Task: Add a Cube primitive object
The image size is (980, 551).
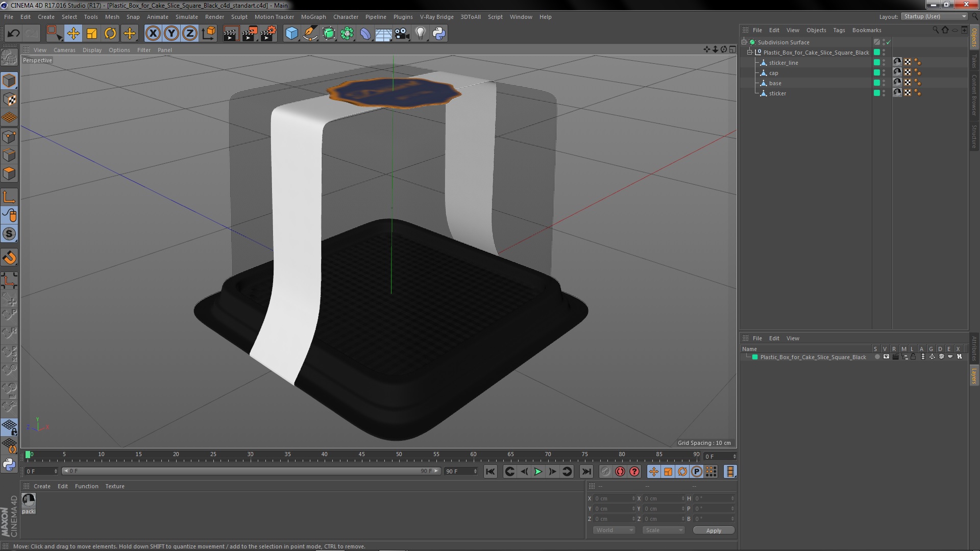Action: (x=291, y=34)
